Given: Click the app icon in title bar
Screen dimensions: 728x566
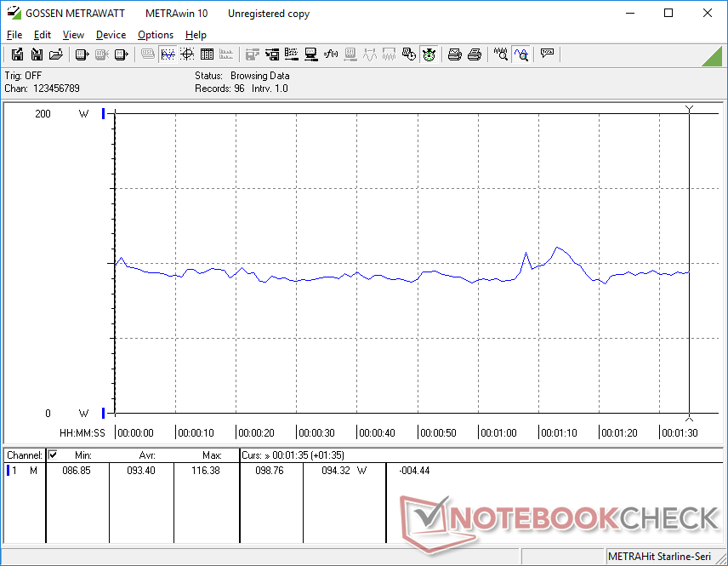Looking at the screenshot, I should pyautogui.click(x=14, y=13).
